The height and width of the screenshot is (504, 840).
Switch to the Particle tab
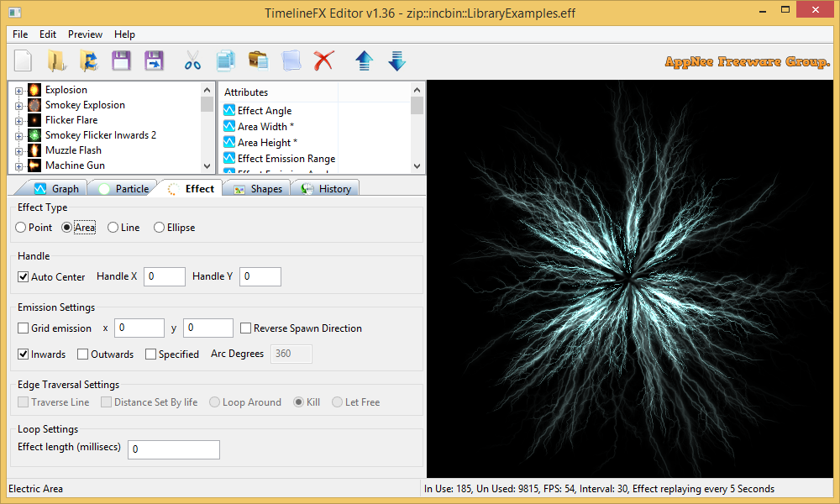[124, 188]
